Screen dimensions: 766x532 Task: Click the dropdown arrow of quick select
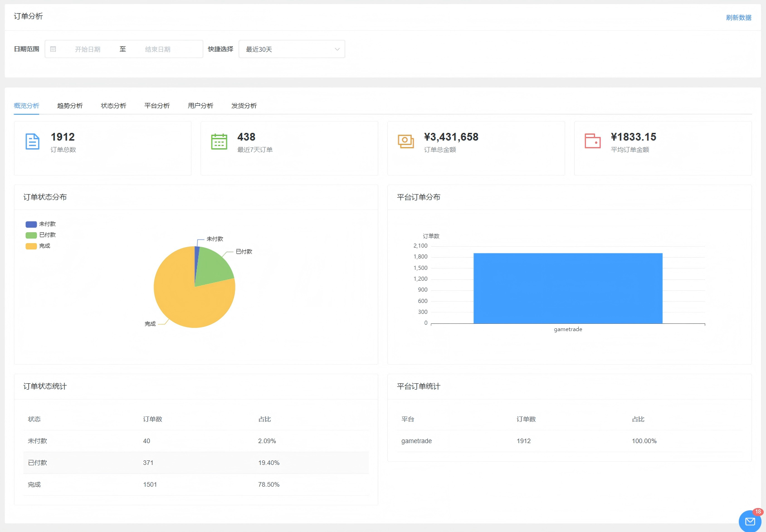pyautogui.click(x=337, y=49)
